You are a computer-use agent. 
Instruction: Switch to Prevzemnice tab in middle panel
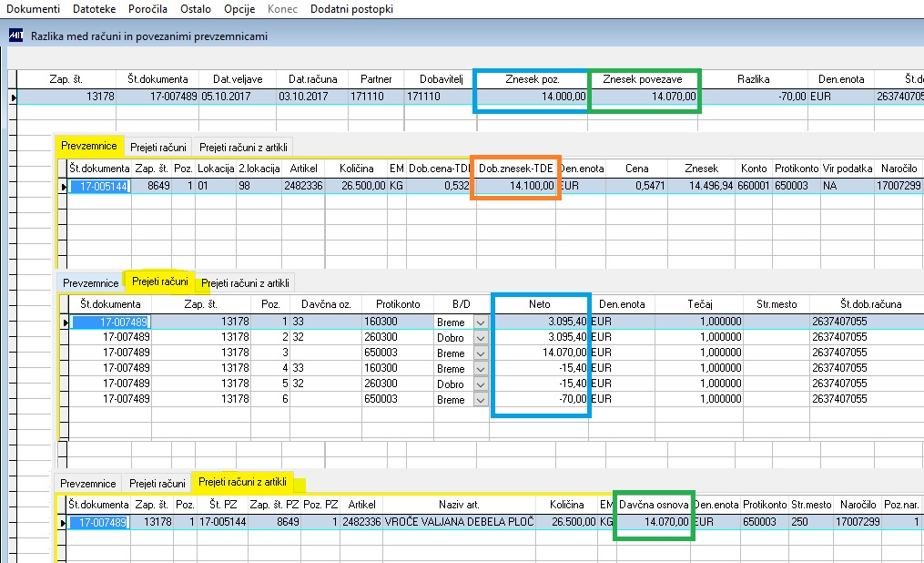tap(91, 283)
